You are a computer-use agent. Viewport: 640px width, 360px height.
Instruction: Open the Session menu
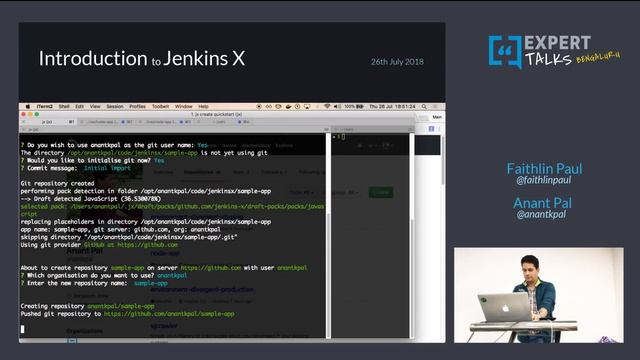tap(115, 107)
